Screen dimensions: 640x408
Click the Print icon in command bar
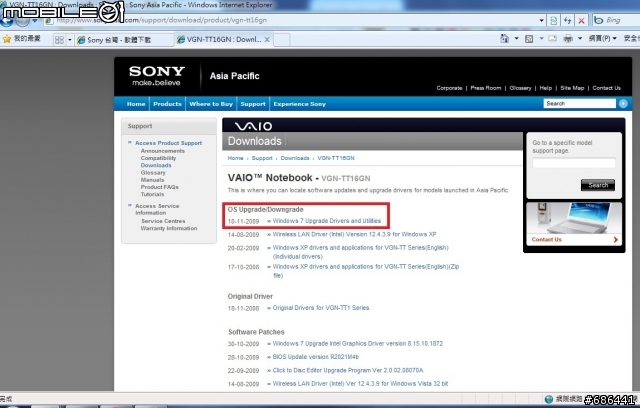pos(568,39)
